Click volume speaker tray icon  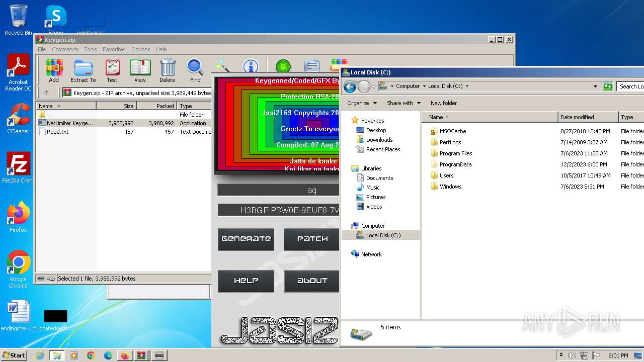click(572, 355)
